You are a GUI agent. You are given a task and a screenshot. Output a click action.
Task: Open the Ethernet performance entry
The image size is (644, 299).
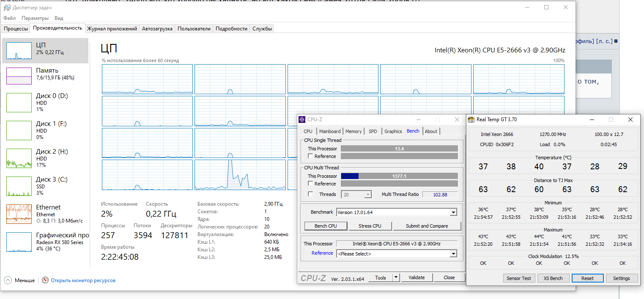point(46,215)
